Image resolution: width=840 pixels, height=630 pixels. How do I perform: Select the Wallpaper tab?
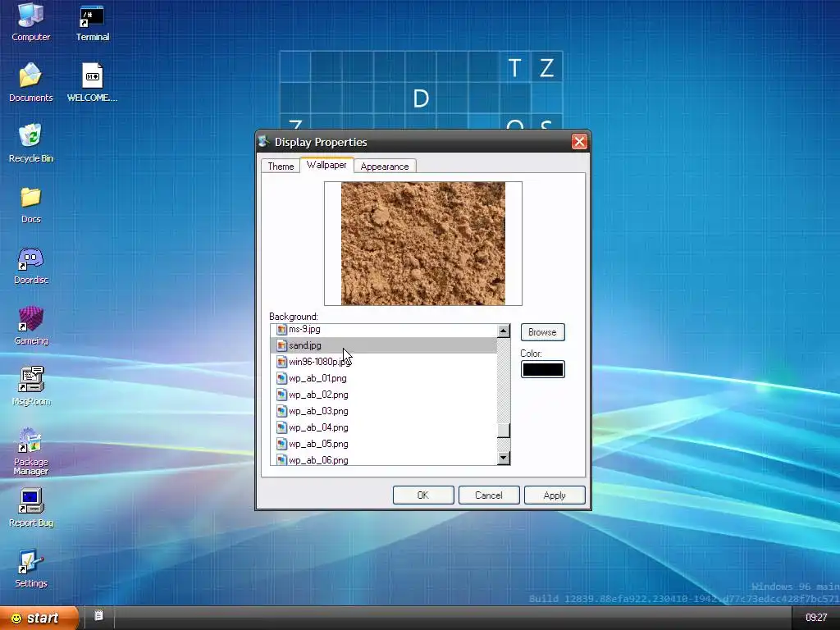point(326,165)
